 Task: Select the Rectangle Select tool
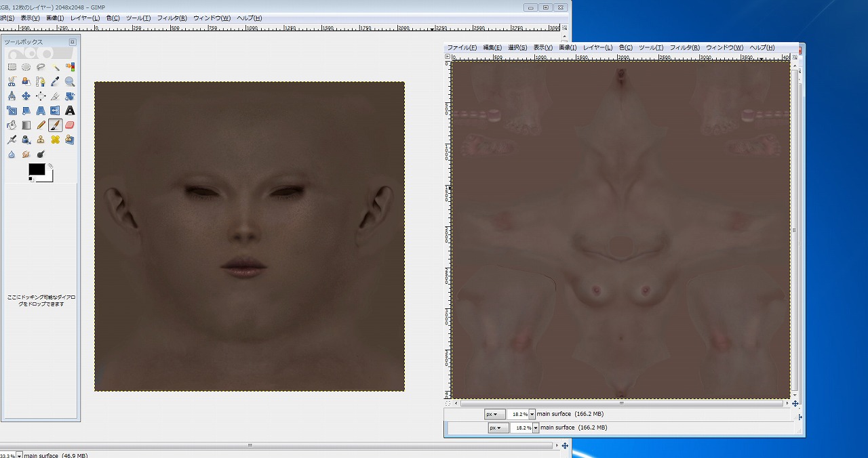(x=12, y=67)
